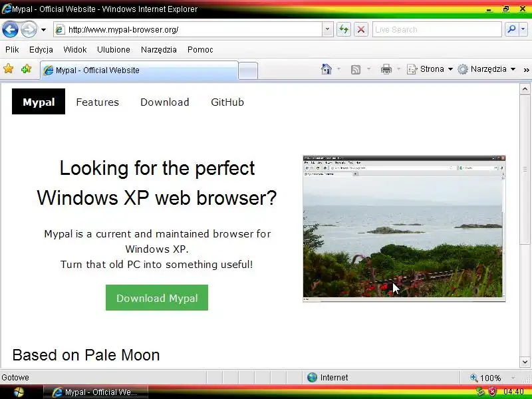Open the Strona toolbar menu

(430, 69)
